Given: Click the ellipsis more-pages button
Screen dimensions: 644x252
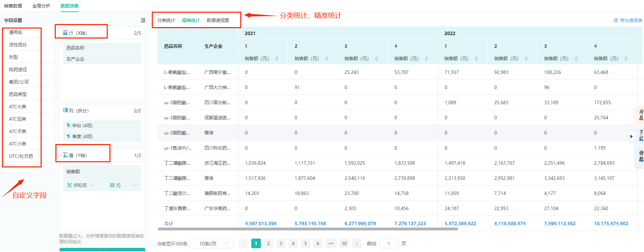Looking at the screenshot, I should point(331,243).
